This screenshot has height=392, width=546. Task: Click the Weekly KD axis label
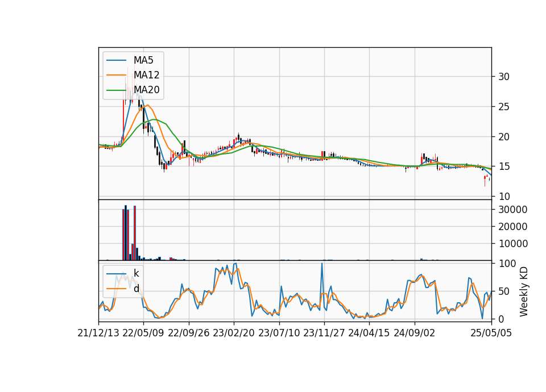[523, 291]
